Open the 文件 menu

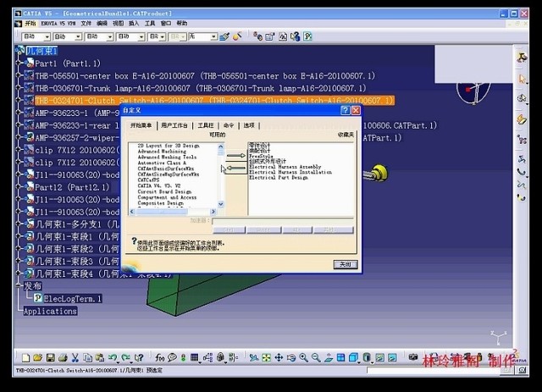[x=86, y=24]
